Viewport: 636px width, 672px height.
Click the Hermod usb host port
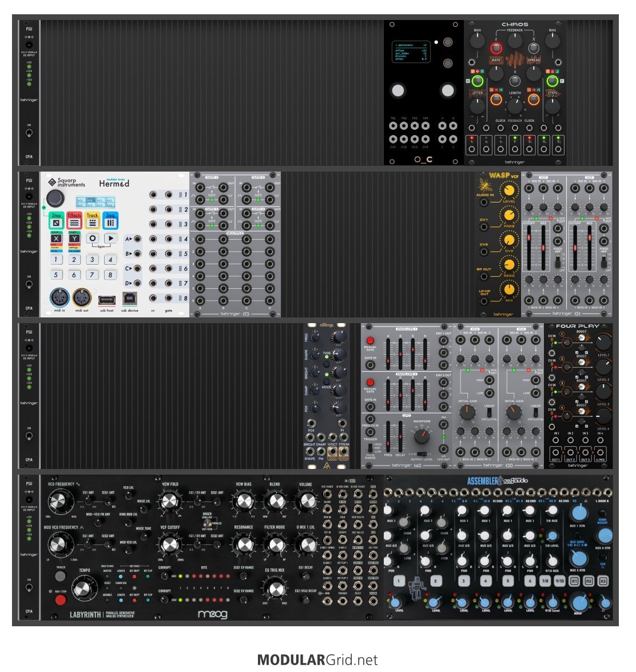(x=107, y=300)
